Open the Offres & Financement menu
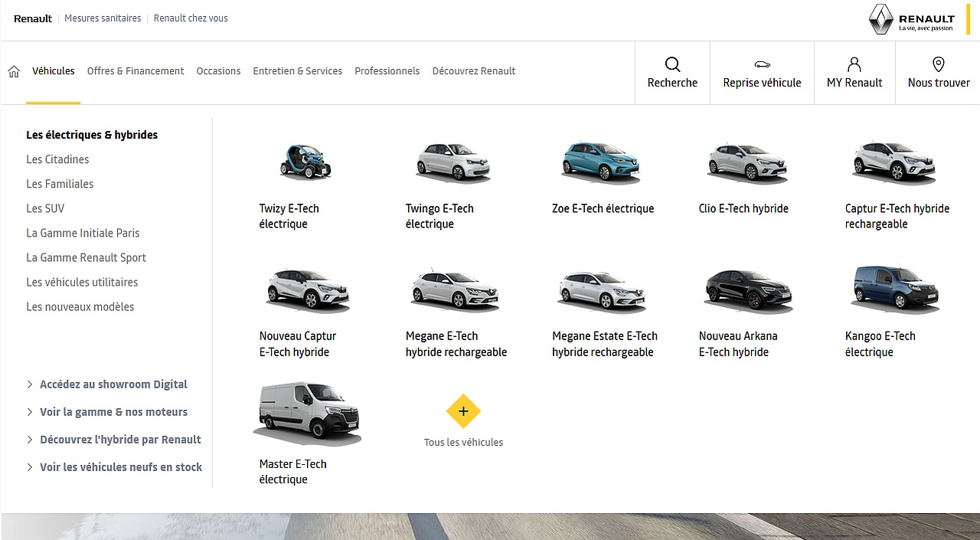 [136, 71]
